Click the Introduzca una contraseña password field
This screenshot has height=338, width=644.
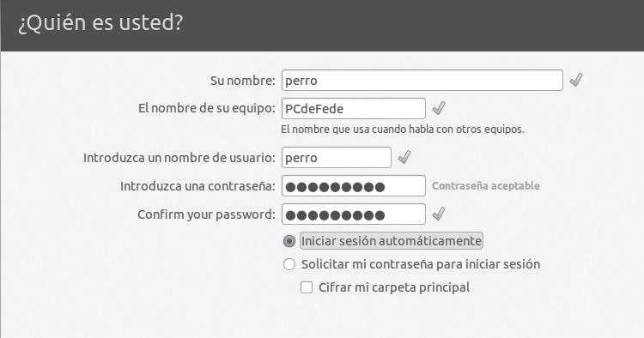pyautogui.click(x=354, y=186)
